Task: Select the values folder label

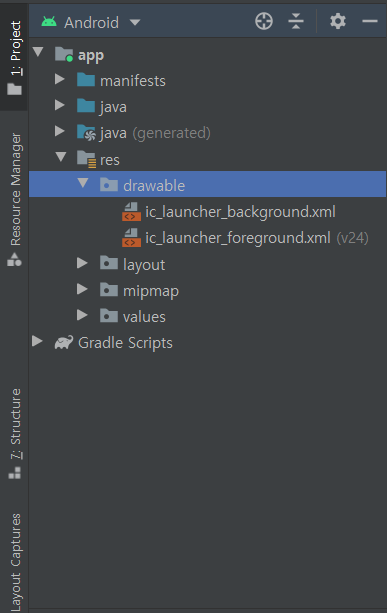Action: [x=144, y=317]
